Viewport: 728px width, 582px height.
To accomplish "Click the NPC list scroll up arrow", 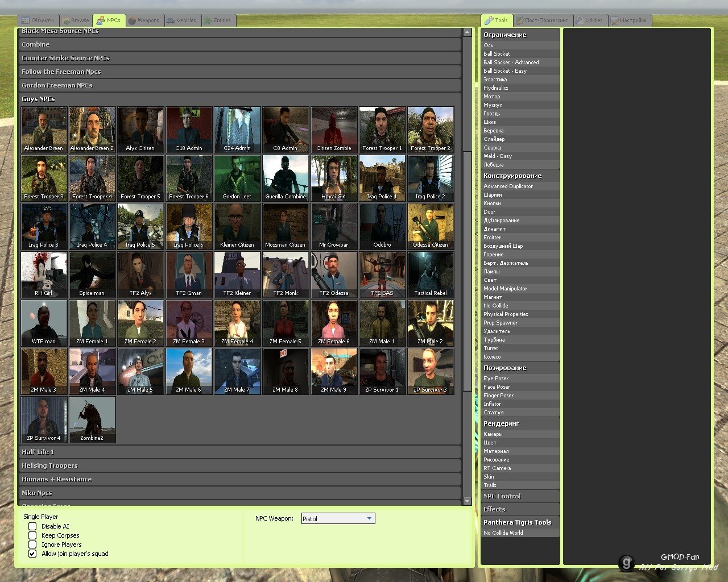I will (x=468, y=32).
